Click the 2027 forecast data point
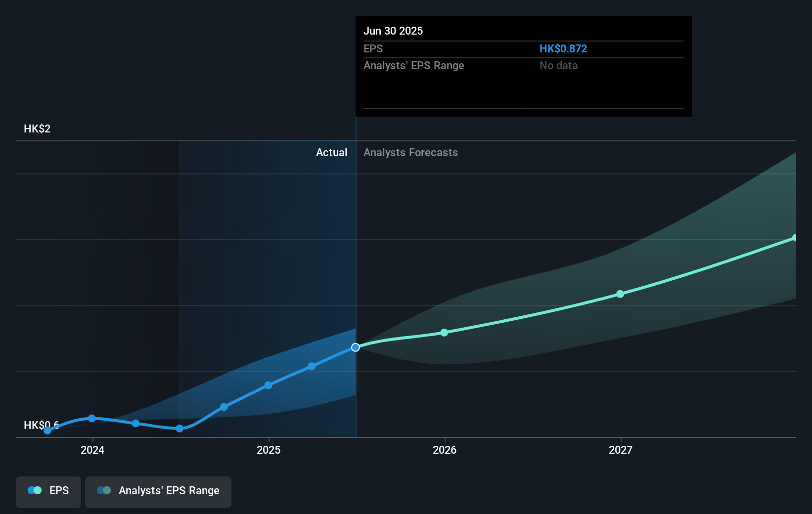The height and width of the screenshot is (514, 812). click(620, 294)
